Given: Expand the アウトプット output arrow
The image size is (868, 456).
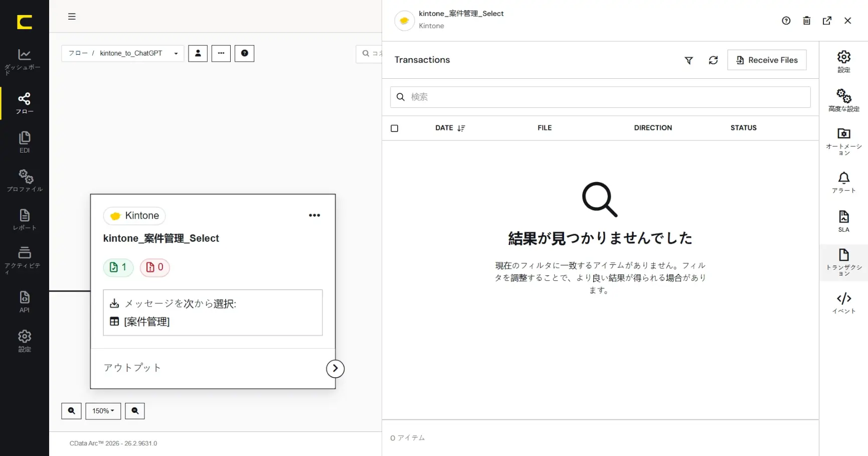Looking at the screenshot, I should pos(335,369).
